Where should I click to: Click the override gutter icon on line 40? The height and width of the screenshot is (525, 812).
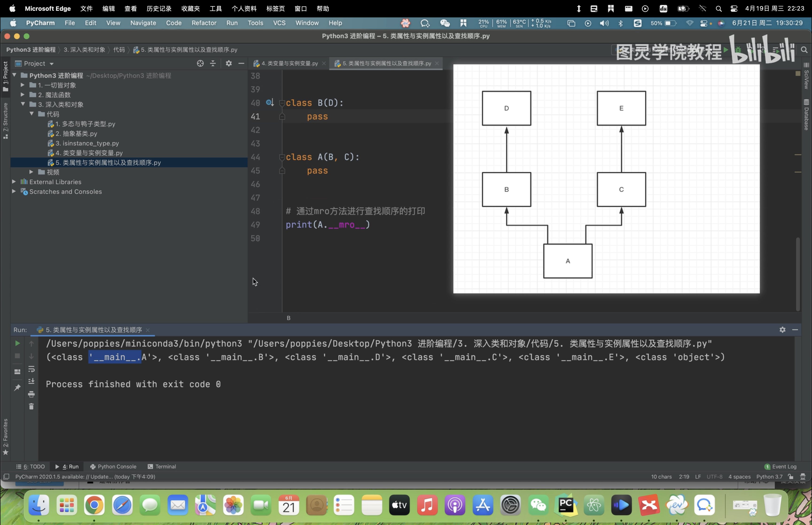pyautogui.click(x=270, y=102)
